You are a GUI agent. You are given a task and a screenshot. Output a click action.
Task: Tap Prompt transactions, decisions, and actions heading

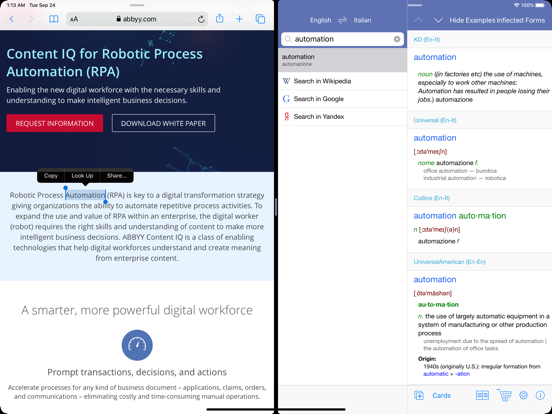point(137,372)
